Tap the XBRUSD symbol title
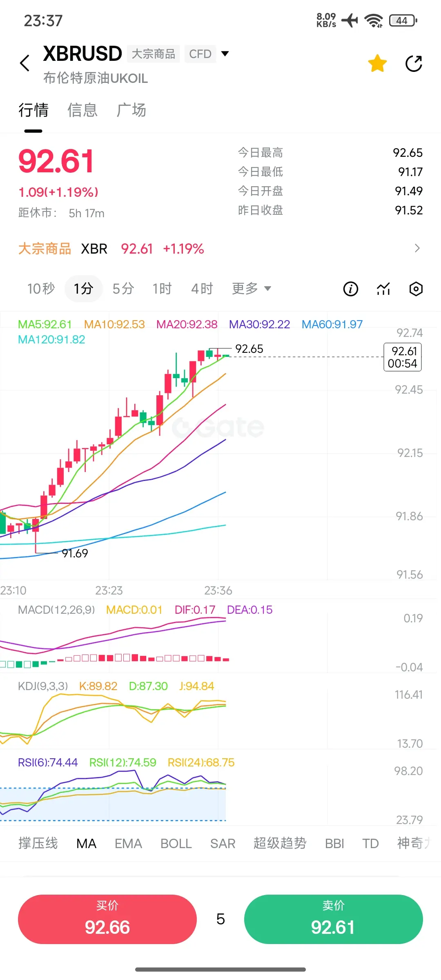This screenshot has width=441, height=980. [82, 53]
